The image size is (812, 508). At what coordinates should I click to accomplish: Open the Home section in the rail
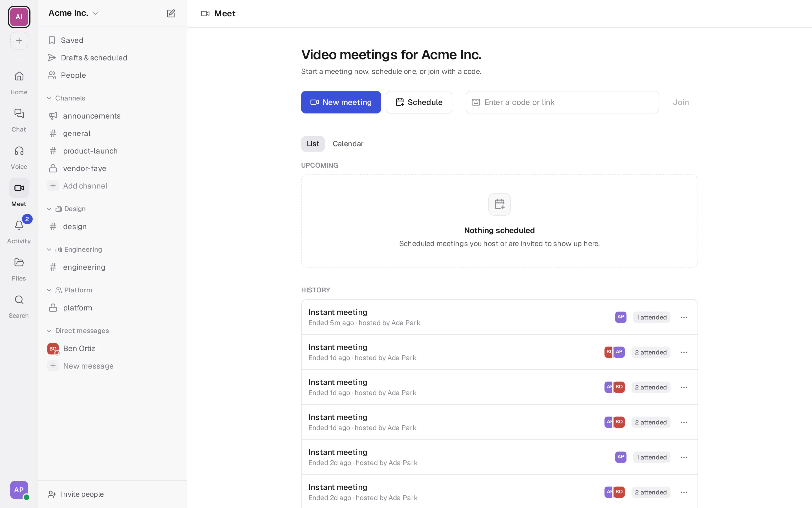tap(19, 83)
